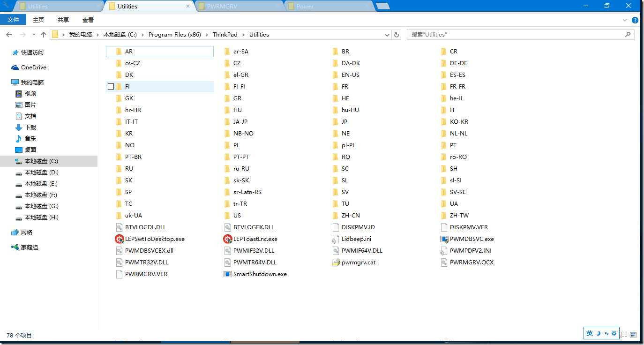The image size is (644, 345).
Task: Click the chevron before 我的电脑 in address bar
Action: pos(63,35)
